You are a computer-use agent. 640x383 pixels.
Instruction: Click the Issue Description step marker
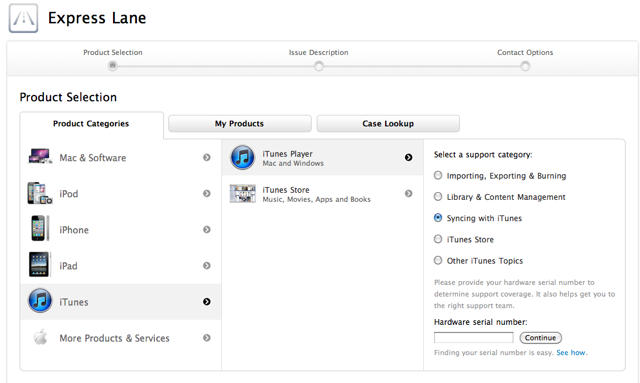[319, 66]
